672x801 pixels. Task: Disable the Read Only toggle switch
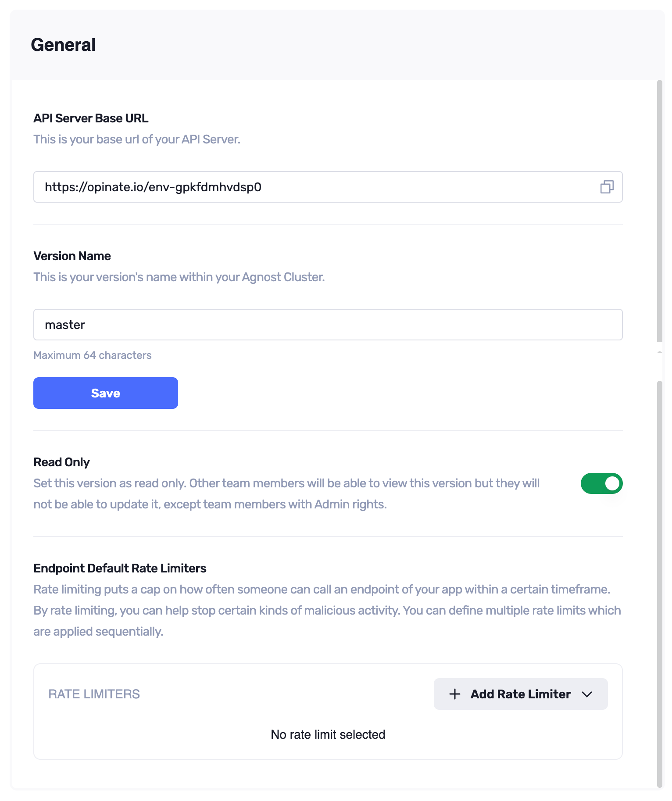click(x=601, y=483)
